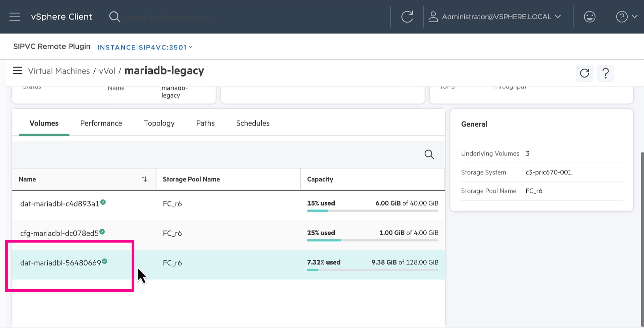Image resolution: width=644 pixels, height=328 pixels.
Task: Refresh vSphere Client using top bar icon
Action: tap(407, 17)
